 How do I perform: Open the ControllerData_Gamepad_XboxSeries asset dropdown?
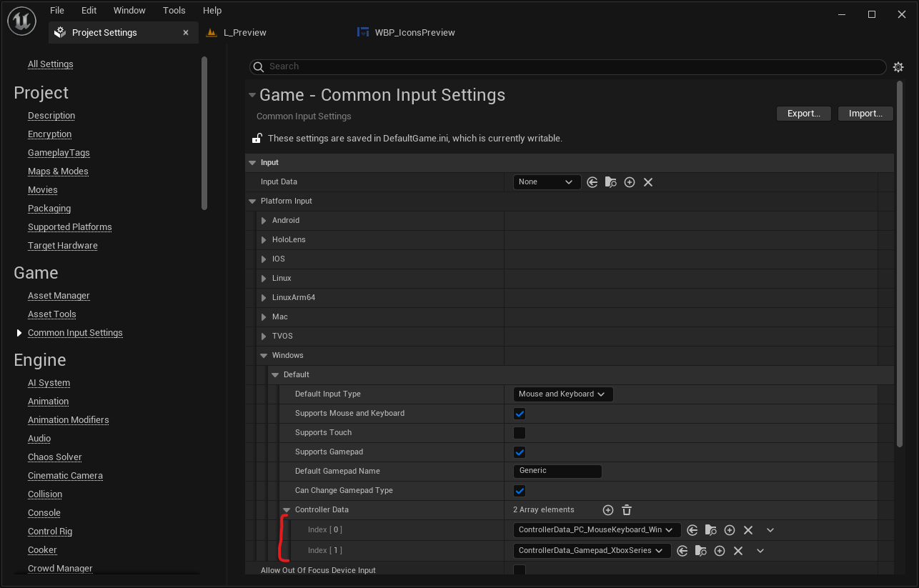click(592, 551)
